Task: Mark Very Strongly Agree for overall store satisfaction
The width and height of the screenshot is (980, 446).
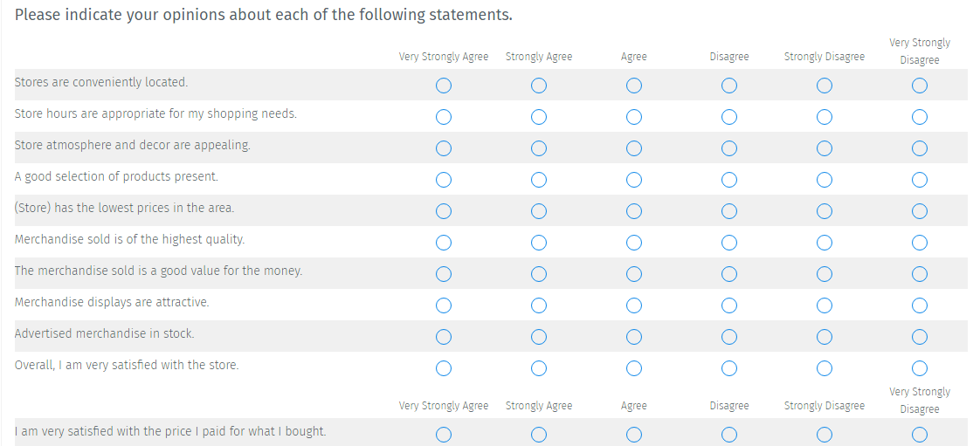Action: (x=444, y=368)
